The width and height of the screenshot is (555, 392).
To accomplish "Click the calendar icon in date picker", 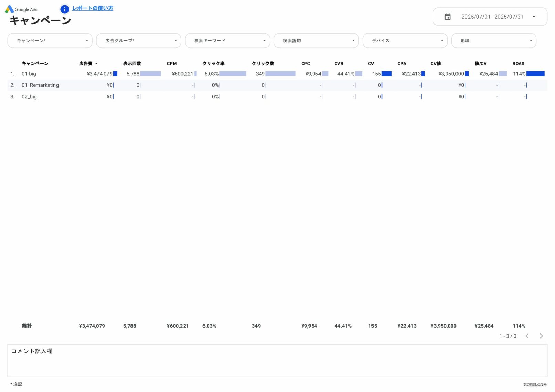I will pyautogui.click(x=447, y=17).
